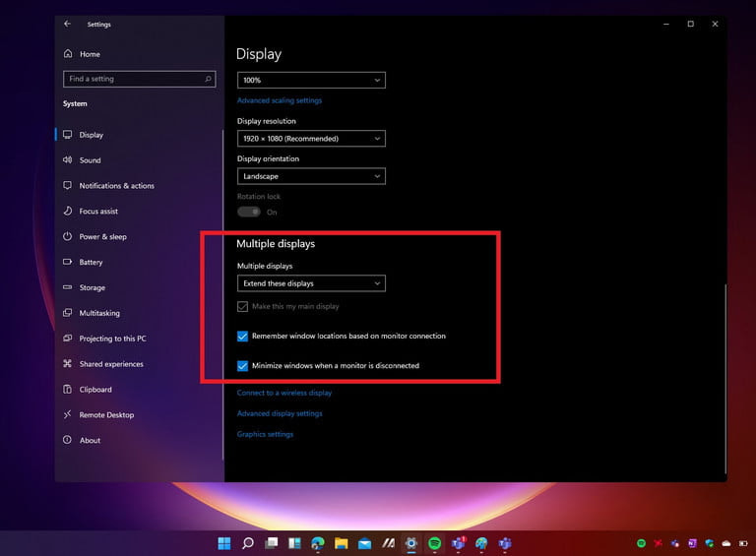Click the Focus assist moon icon
756x556 pixels.
68,212
